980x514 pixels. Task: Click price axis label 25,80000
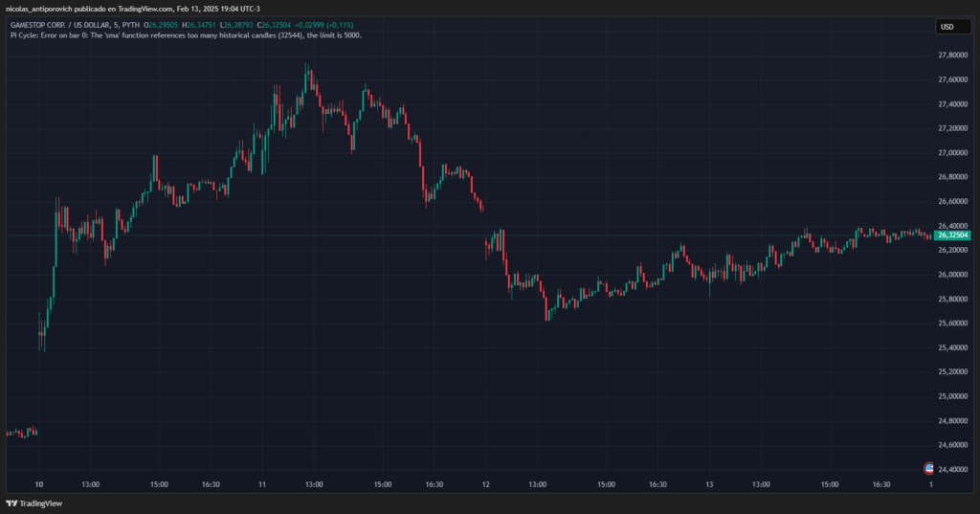click(x=952, y=299)
